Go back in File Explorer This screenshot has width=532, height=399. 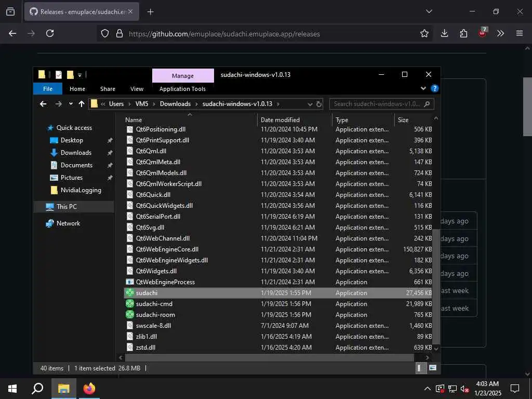click(43, 104)
